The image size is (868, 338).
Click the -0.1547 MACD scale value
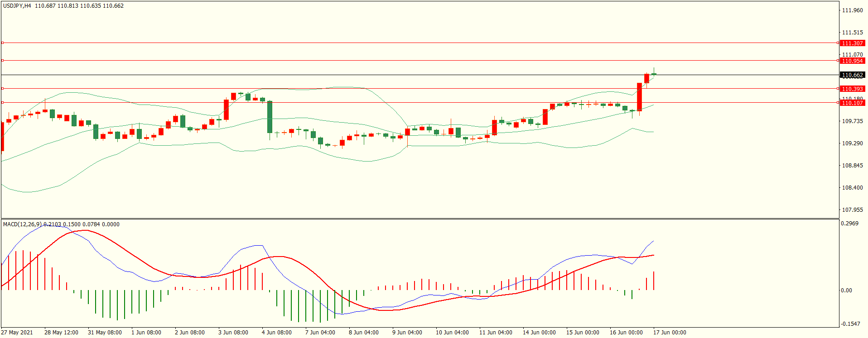(850, 324)
